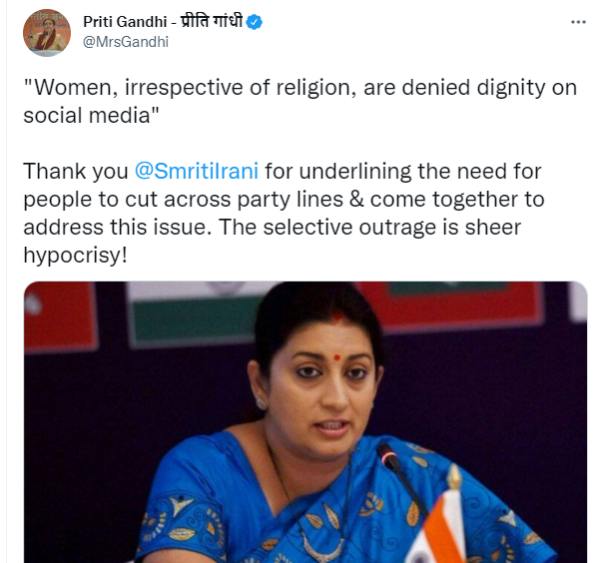The image size is (600, 563).
Task: Visit the @MrsGandhi handle profile
Action: [x=126, y=42]
